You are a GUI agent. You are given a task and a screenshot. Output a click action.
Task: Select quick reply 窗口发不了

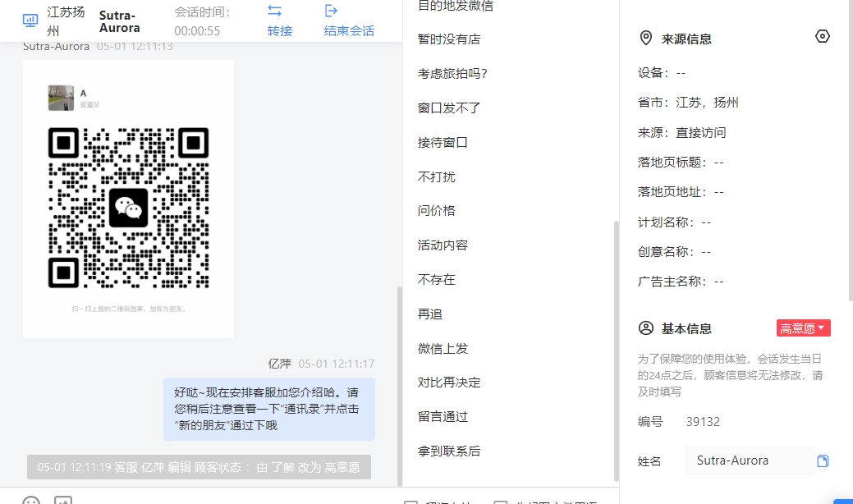[x=449, y=108]
